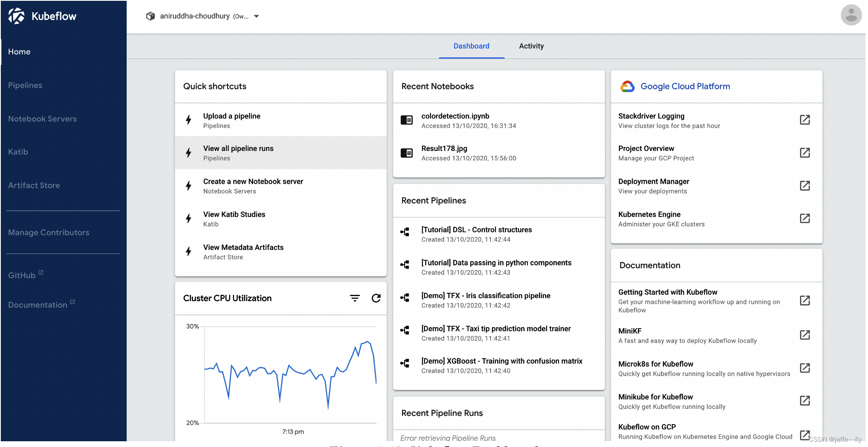Click the lightning icon beside View Katib Studies
868x447 pixels.
pyautogui.click(x=189, y=218)
